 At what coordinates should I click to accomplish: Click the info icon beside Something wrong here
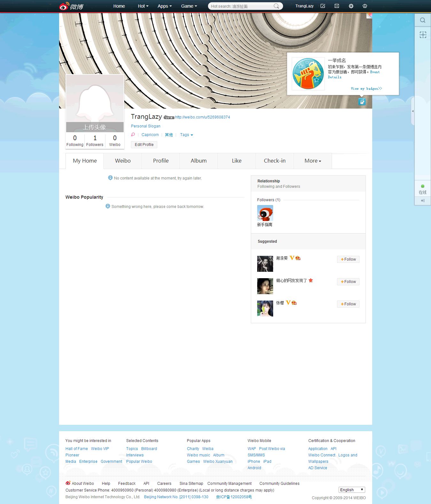[x=108, y=206]
